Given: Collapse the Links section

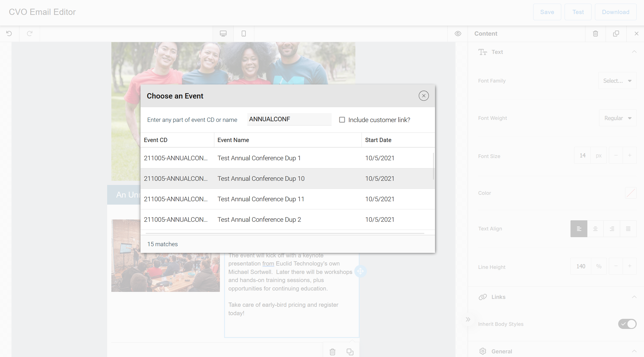Looking at the screenshot, I should click(x=634, y=297).
